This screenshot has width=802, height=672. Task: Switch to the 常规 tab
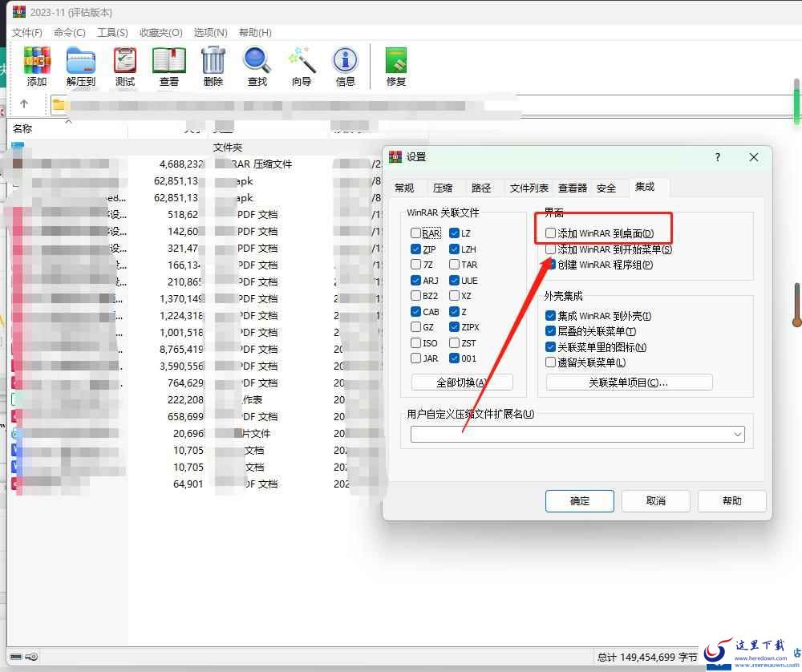click(x=404, y=188)
